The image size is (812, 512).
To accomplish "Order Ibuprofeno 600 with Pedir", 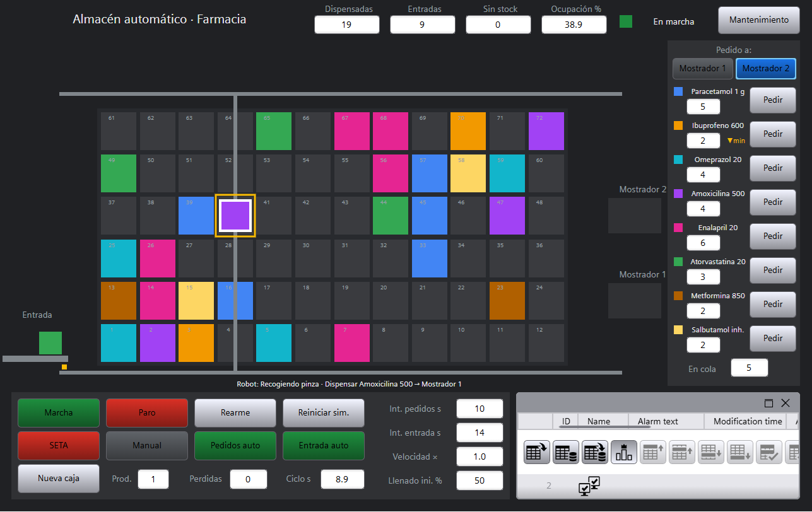I will 773,134.
